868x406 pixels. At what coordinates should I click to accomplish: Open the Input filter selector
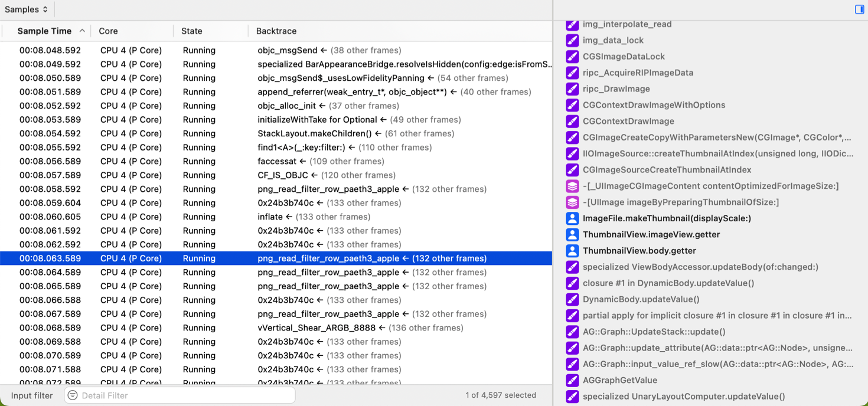(32, 395)
